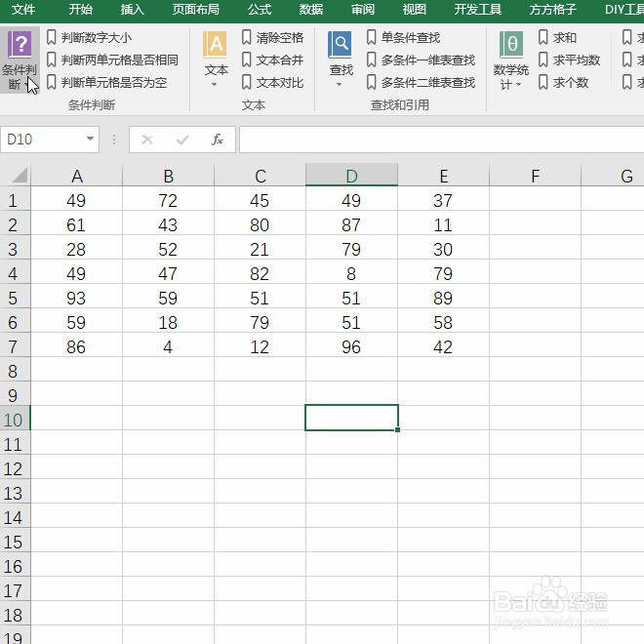Image resolution: width=644 pixels, height=644 pixels.
Task: Click bookmark icon beside 文本合并
Action: point(247,60)
